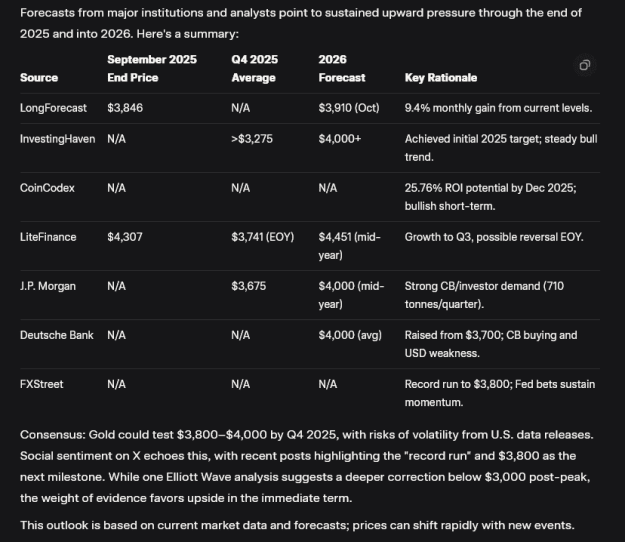Select the $4,000 (avg) Deutsche Bank forecast
Screen dimensions: 625x542
coord(350,335)
